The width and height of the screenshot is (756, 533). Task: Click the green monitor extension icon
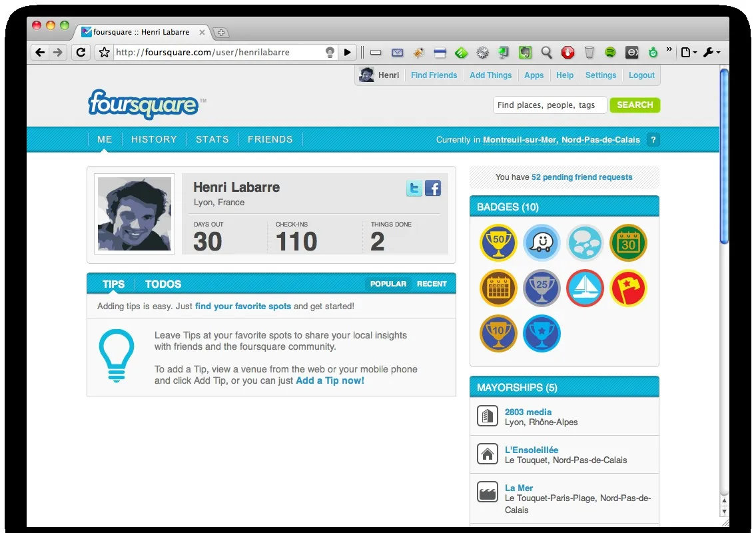point(504,53)
